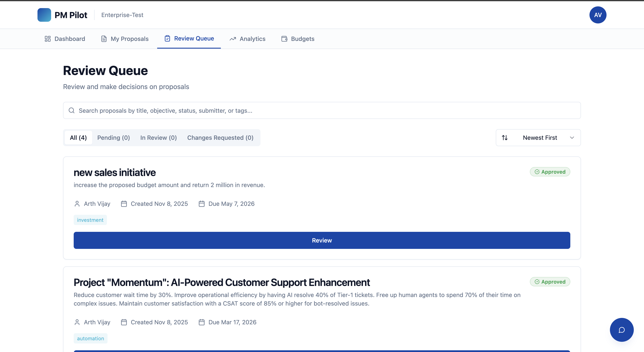Click the investment tag
The width and height of the screenshot is (644, 352).
[90, 220]
